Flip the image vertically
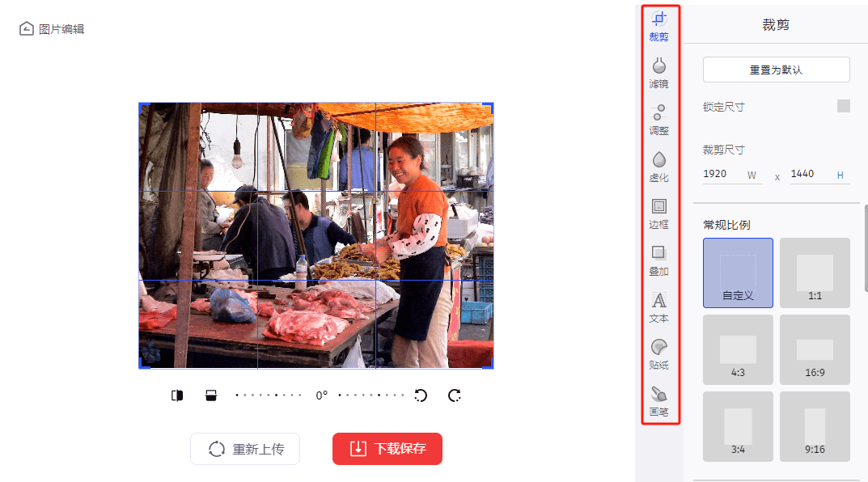Image resolution: width=868 pixels, height=482 pixels. 211,395
